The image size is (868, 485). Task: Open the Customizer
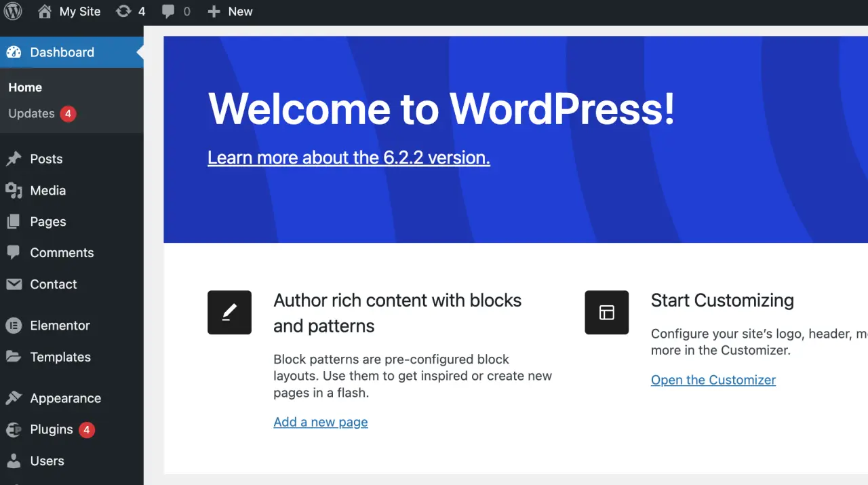(713, 380)
